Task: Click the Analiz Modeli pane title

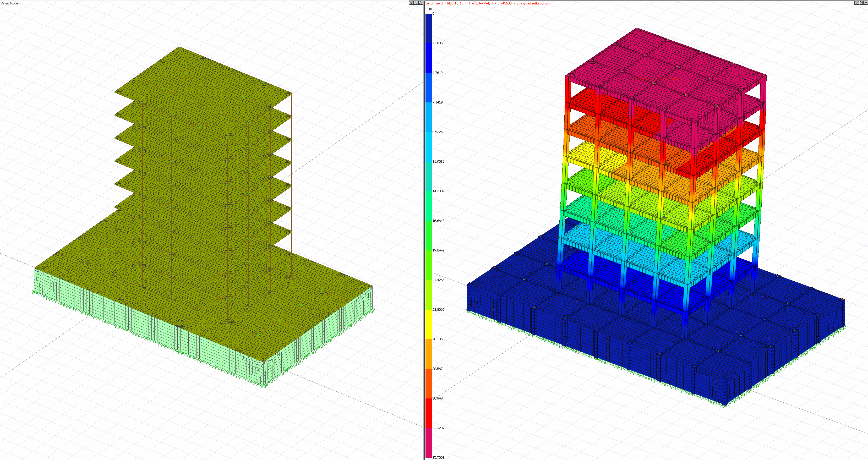Action: 10,3
